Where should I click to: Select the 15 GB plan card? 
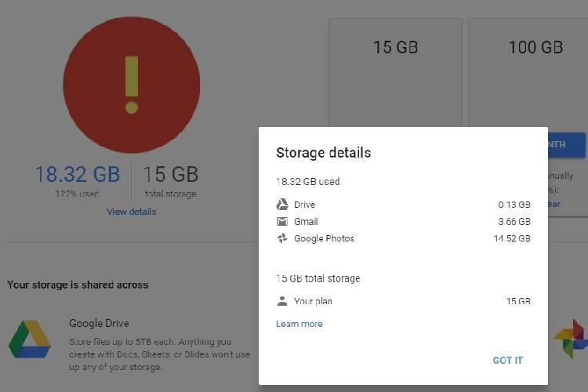tap(396, 73)
